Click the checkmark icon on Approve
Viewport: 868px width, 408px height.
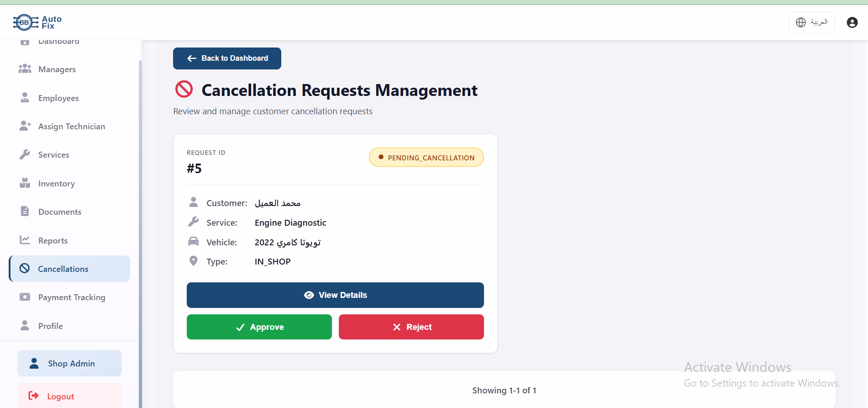[x=240, y=327]
